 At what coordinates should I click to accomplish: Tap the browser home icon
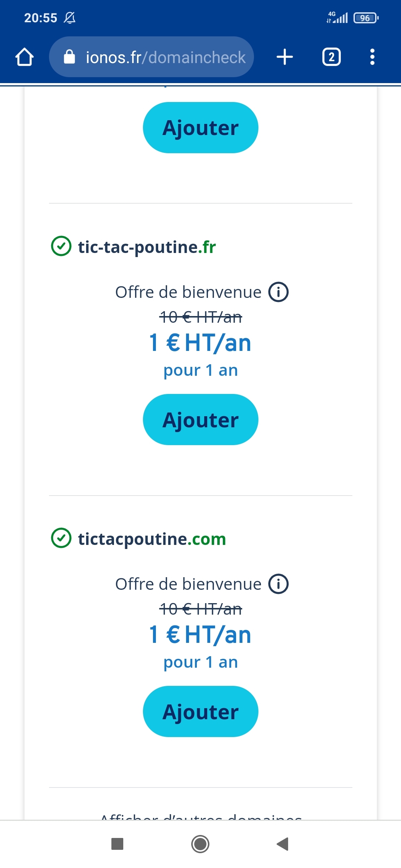[x=25, y=57]
